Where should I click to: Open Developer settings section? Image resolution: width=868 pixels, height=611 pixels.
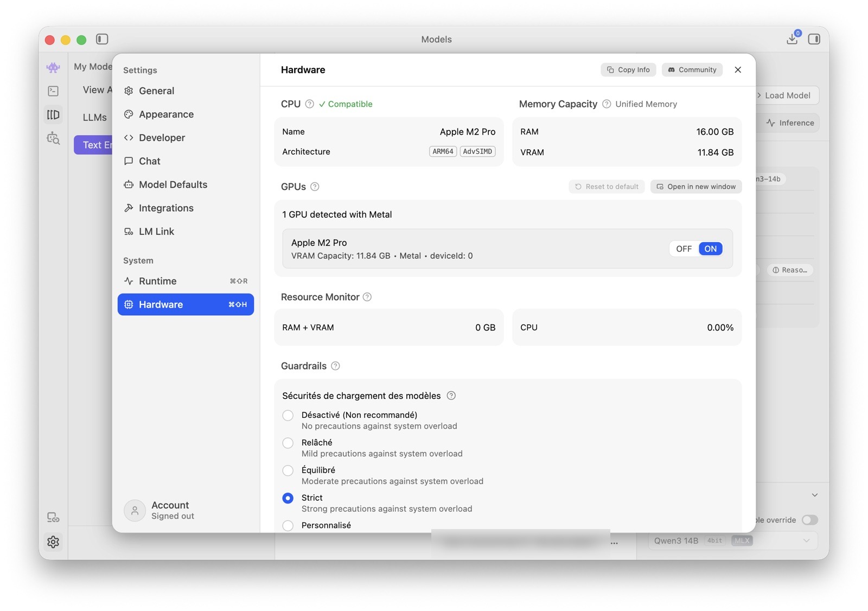point(186,137)
